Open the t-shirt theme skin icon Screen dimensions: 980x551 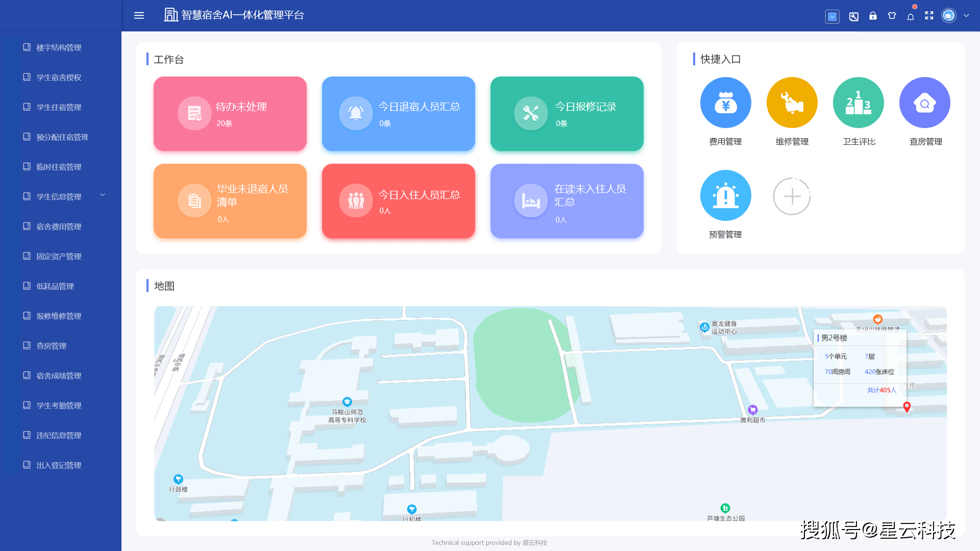point(892,16)
